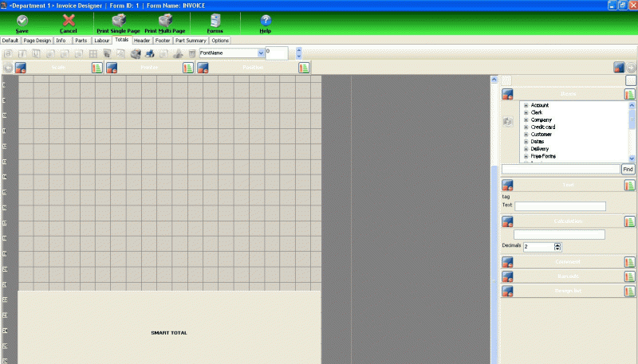Click blue-red icon on Text panel header
The image size is (638, 364).
[507, 186]
